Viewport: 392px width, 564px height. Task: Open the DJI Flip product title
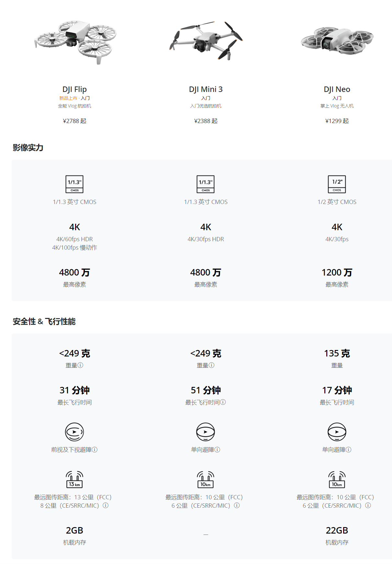click(x=74, y=89)
